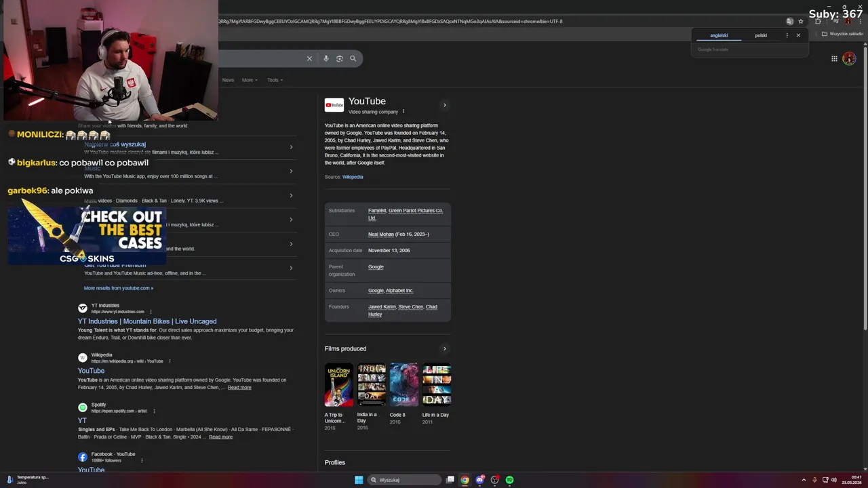Expand the Diamonds Black & Tan sitelink arrow

[x=291, y=195]
